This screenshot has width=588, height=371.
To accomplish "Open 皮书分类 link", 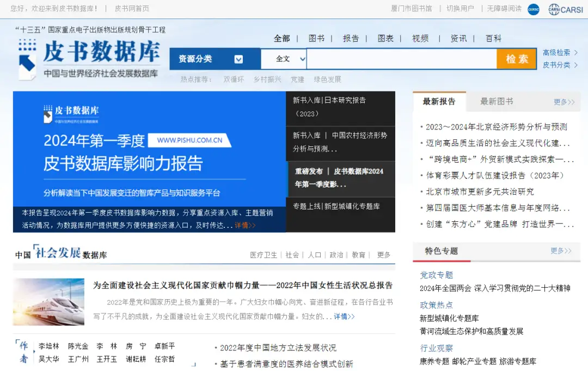I will [x=556, y=65].
